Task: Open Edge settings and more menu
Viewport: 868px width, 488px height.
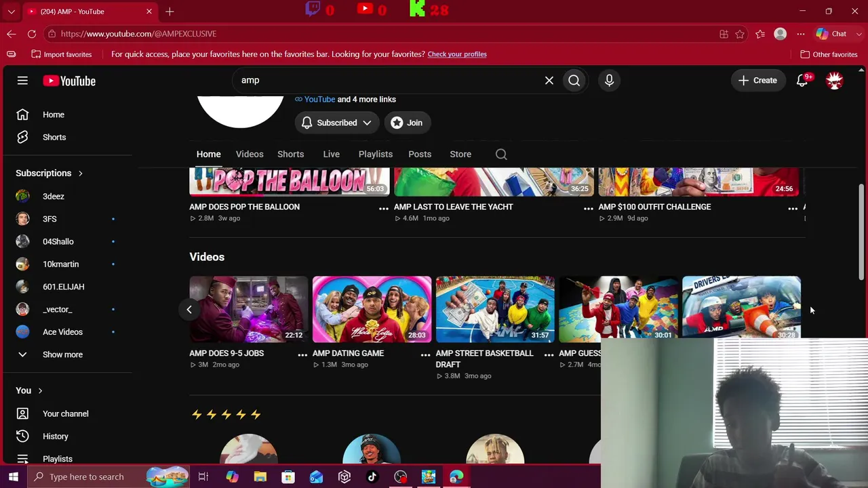Action: (x=801, y=34)
